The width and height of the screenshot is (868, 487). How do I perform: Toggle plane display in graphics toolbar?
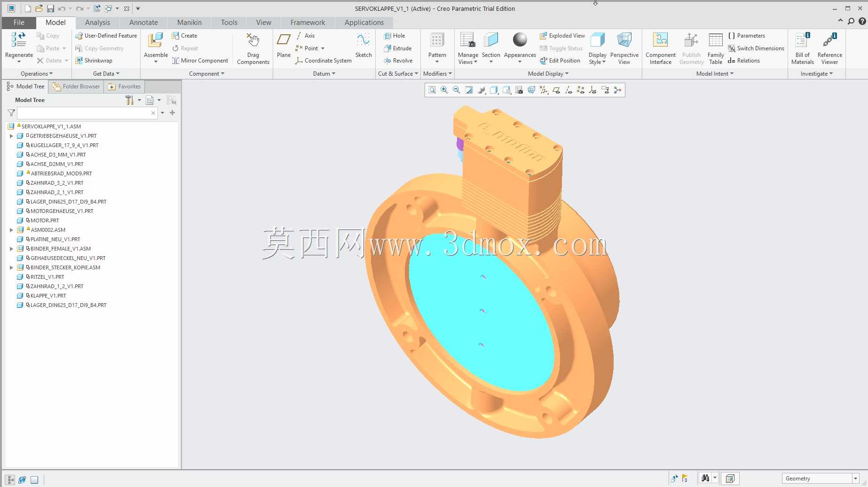pyautogui.click(x=556, y=90)
